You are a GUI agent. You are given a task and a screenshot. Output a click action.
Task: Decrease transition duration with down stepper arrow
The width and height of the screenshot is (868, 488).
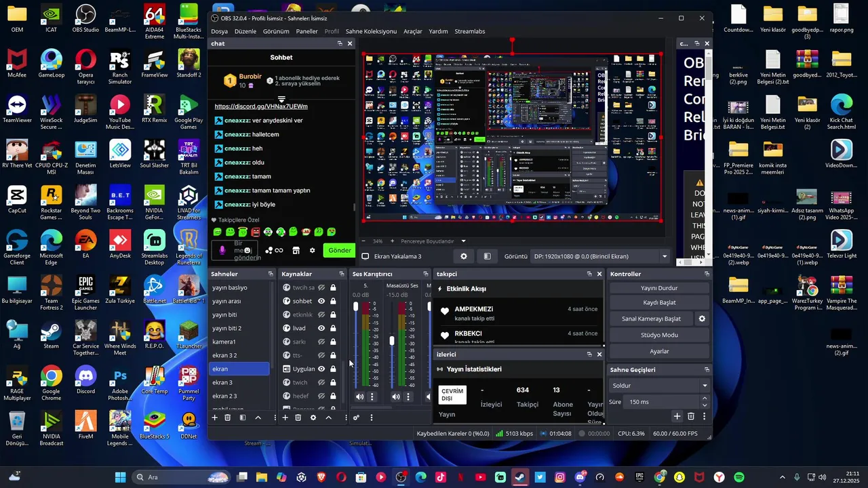(x=705, y=405)
